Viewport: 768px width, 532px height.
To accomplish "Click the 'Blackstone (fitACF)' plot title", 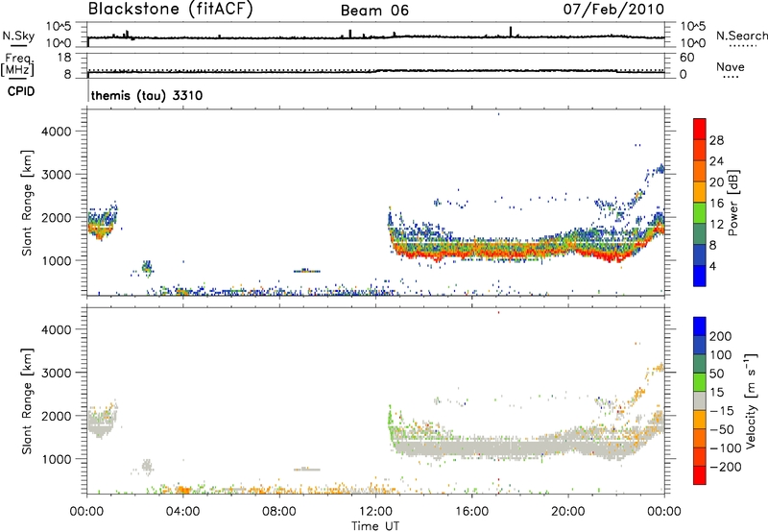I will tap(171, 9).
